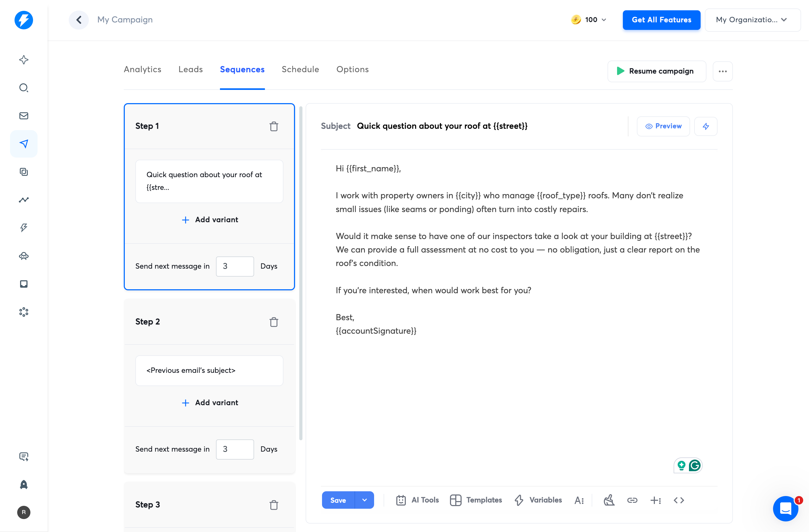Edit the Step 1 send delay days field
The image size is (809, 532).
pos(235,266)
